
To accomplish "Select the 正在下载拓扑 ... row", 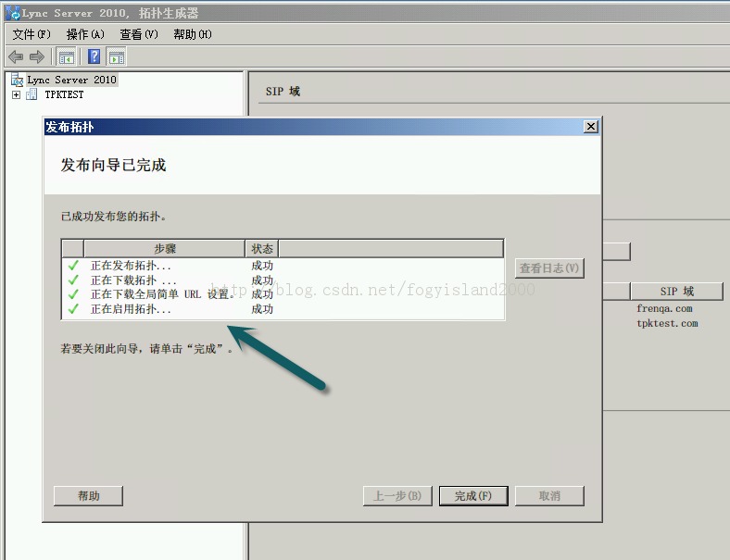I will 283,280.
